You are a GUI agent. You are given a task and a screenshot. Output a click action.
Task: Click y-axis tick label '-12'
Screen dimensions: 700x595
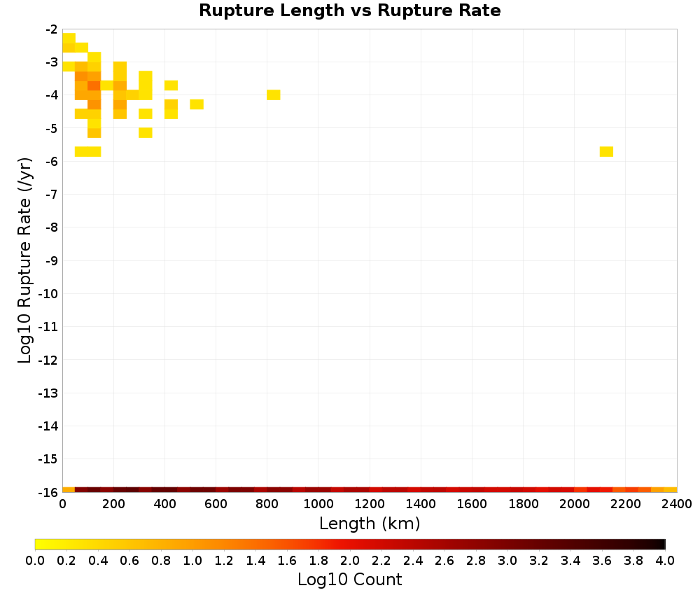[48, 360]
